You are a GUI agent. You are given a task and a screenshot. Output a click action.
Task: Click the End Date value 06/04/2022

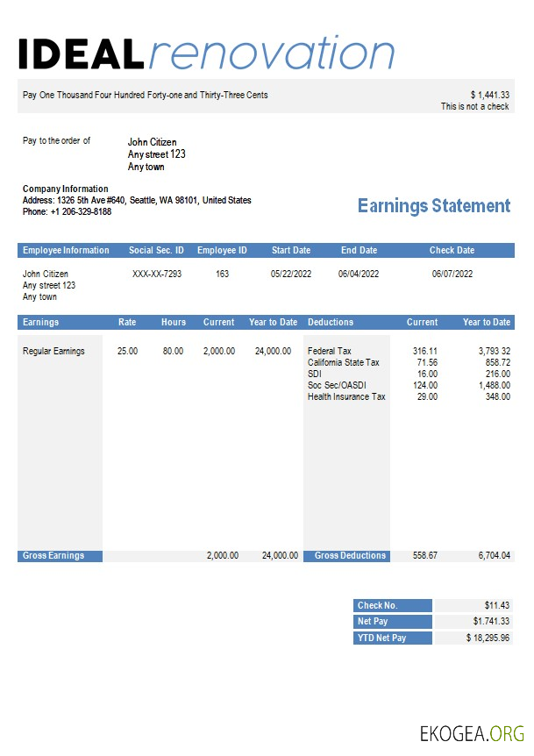[359, 275]
